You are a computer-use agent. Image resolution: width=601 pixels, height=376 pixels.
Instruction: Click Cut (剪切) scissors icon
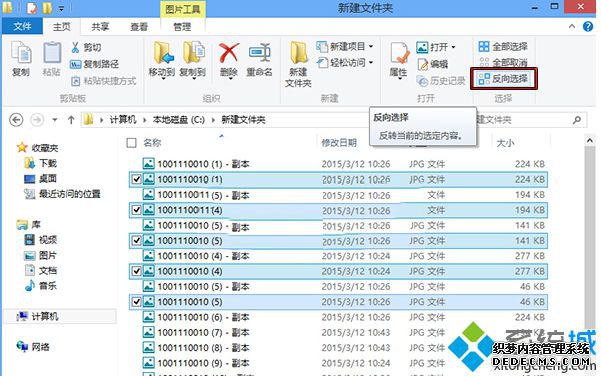tap(75, 48)
